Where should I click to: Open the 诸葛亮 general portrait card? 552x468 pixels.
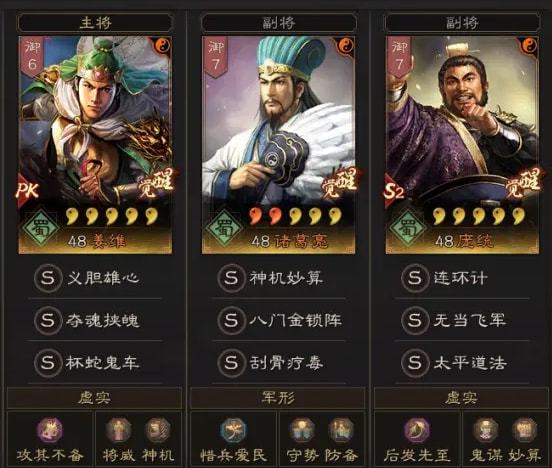tap(278, 145)
